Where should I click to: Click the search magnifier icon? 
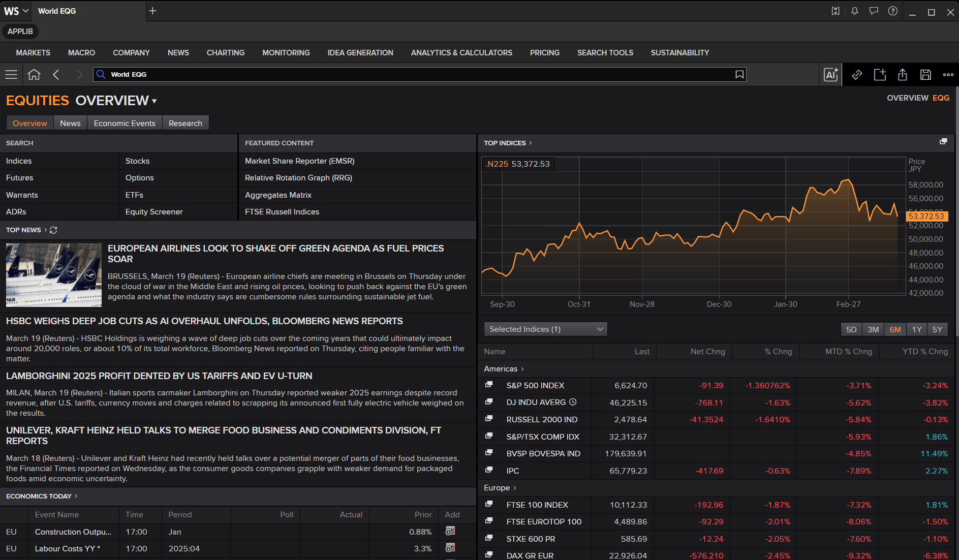pos(101,75)
